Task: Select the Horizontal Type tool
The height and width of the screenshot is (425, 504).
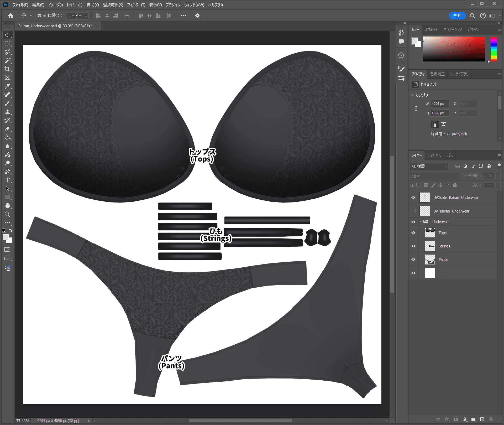Action: pos(7,180)
